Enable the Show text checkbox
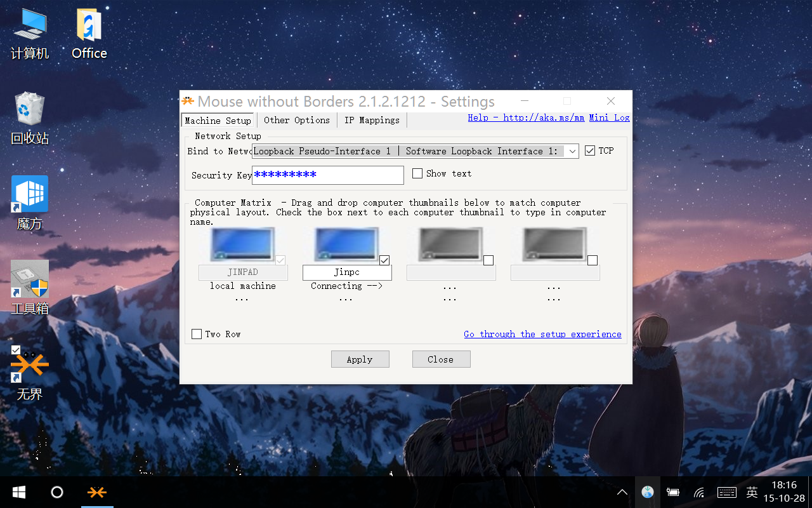The height and width of the screenshot is (508, 812). pyautogui.click(x=417, y=173)
